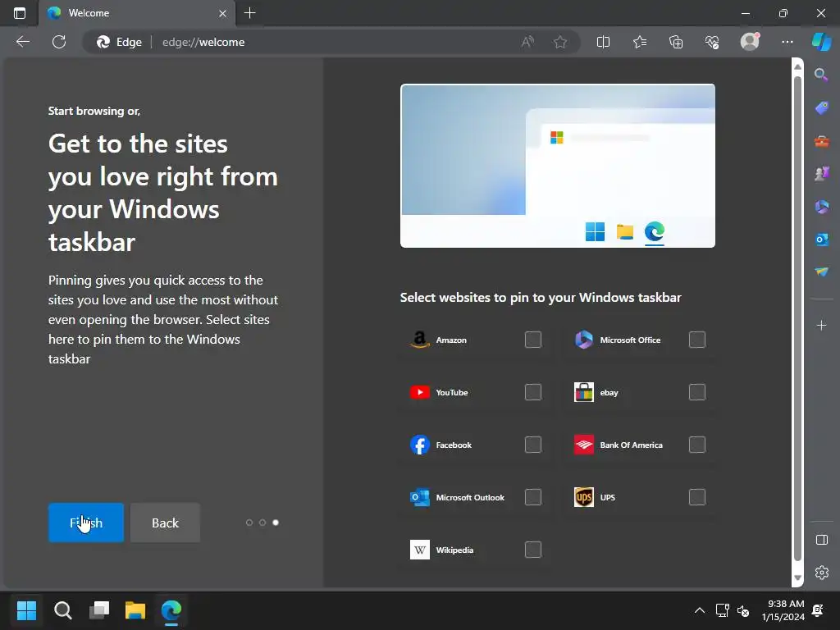
Task: Open File Explorer from taskbar
Action: pyautogui.click(x=135, y=609)
